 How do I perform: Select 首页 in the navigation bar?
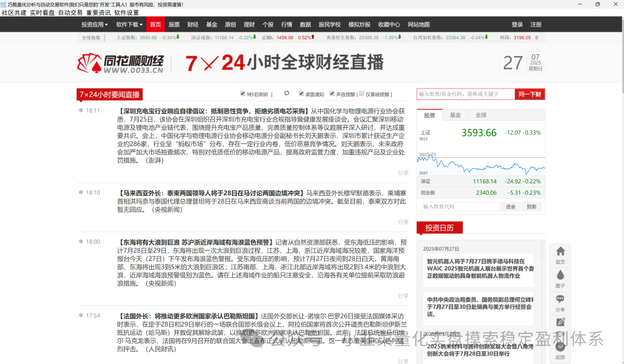pos(155,24)
